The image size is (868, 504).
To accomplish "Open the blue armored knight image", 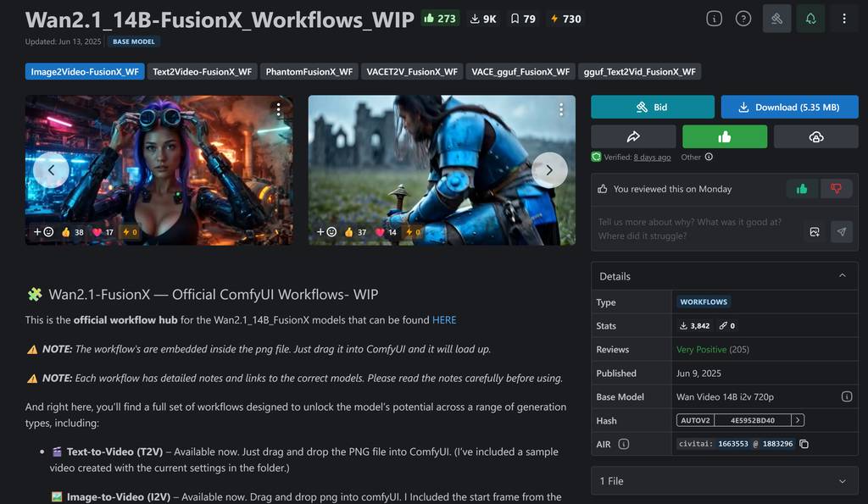I will (x=442, y=170).
